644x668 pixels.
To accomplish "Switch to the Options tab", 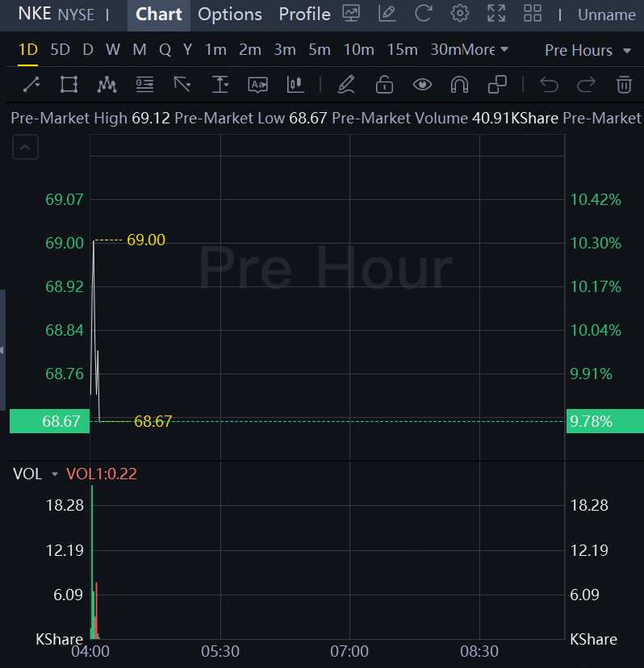I will 230,15.
